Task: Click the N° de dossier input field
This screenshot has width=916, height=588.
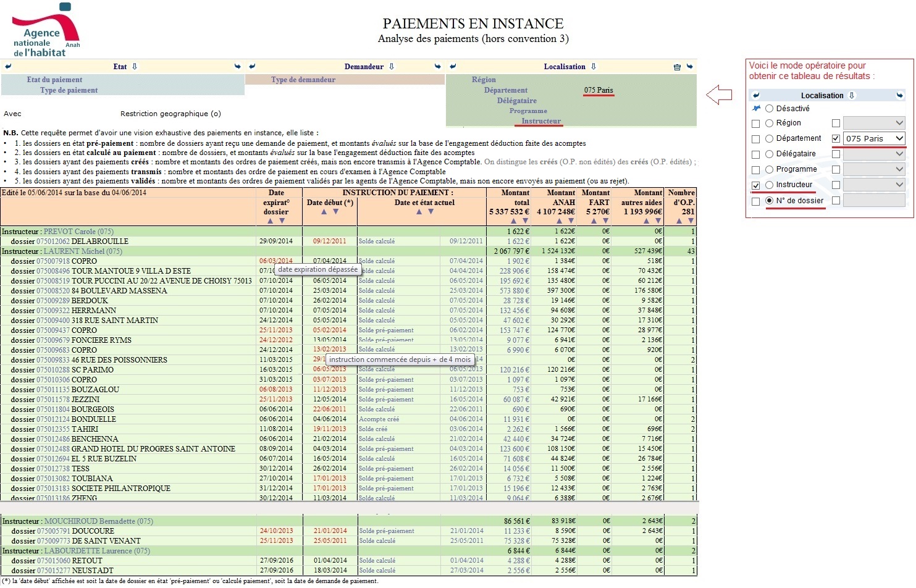Action: 874,200
